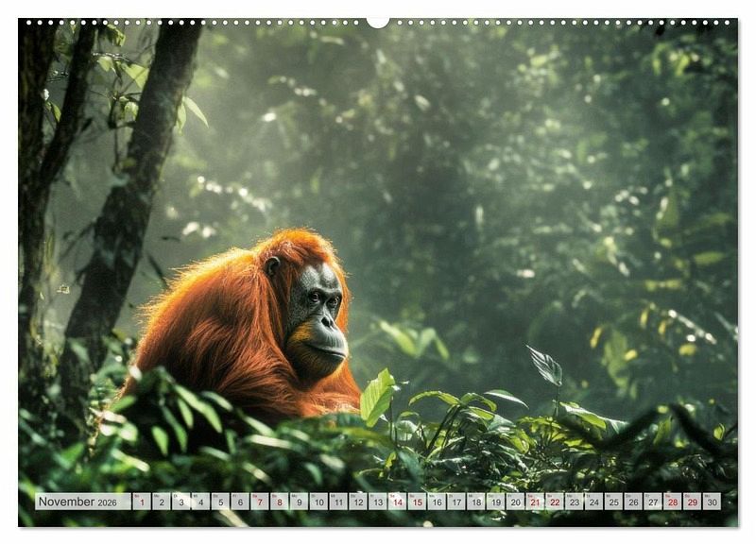Screen dimensions: 756x545
Task: Select the red day 14 cell
Action: tap(398, 502)
